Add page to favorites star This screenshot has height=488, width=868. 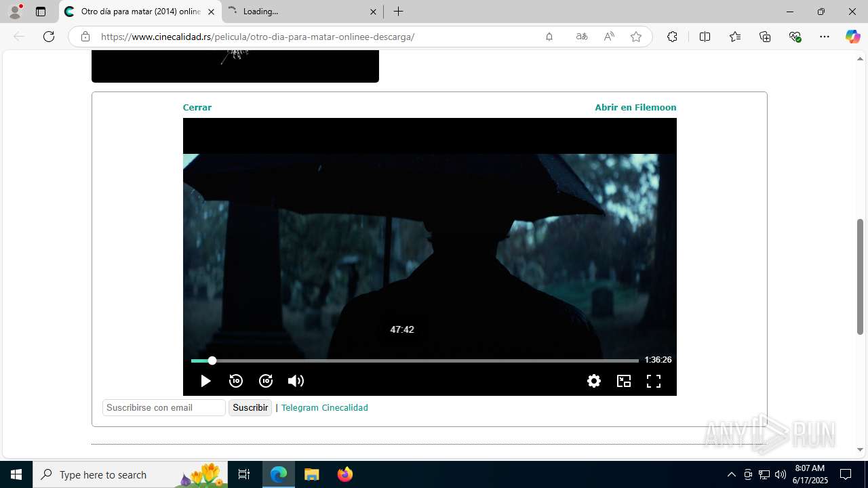(x=636, y=37)
